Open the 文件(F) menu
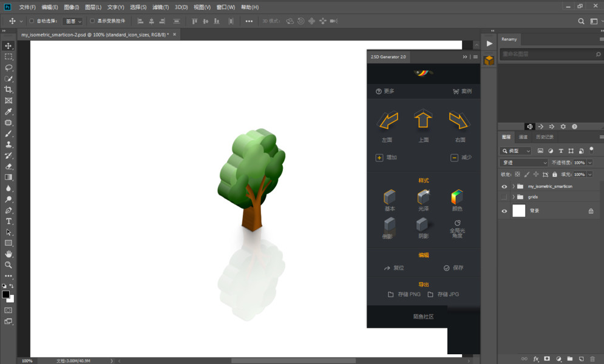The image size is (604, 364). coord(27,7)
